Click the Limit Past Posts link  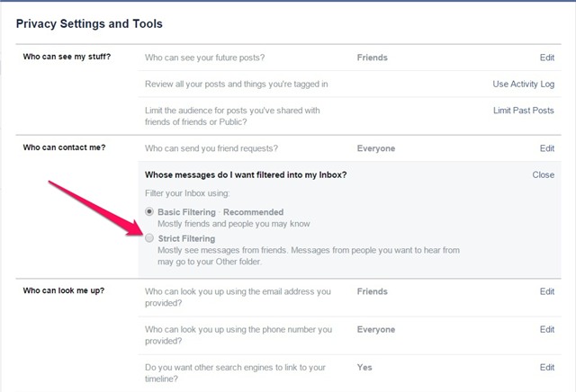click(x=522, y=110)
